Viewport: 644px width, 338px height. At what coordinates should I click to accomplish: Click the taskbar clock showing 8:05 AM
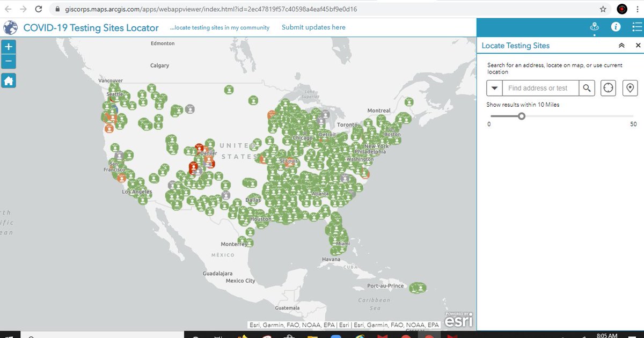pyautogui.click(x=606, y=335)
